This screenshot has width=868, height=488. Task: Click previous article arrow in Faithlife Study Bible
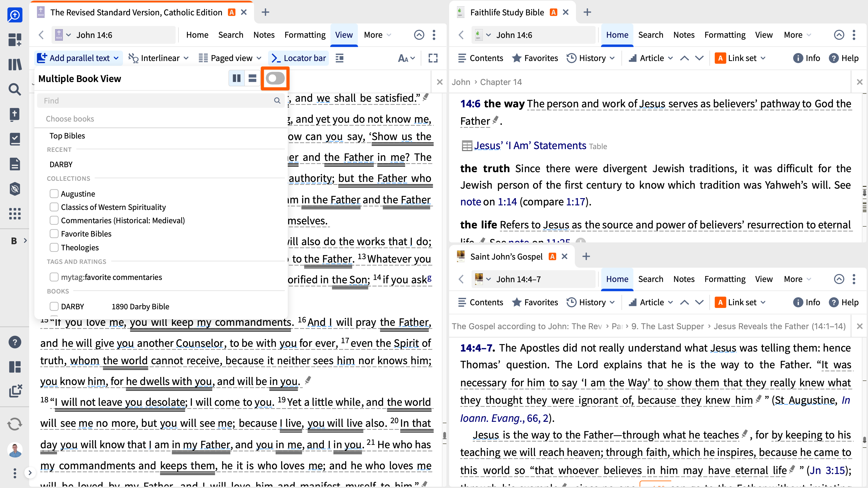(x=684, y=58)
